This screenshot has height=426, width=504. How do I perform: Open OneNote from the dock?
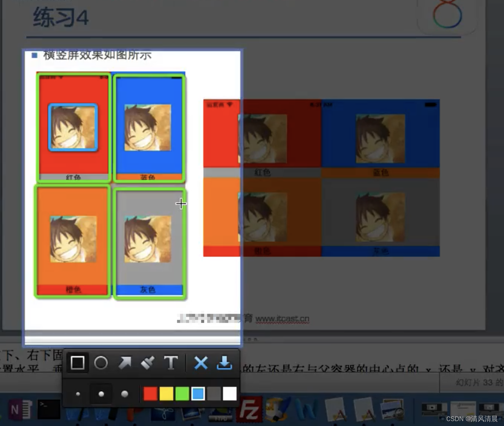20,409
